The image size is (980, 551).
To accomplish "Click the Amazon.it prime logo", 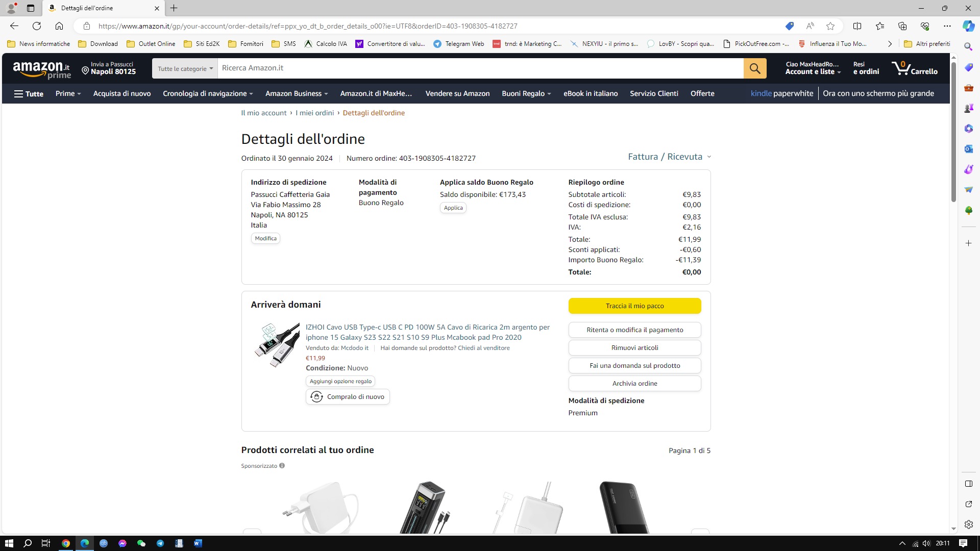I will 42,69.
